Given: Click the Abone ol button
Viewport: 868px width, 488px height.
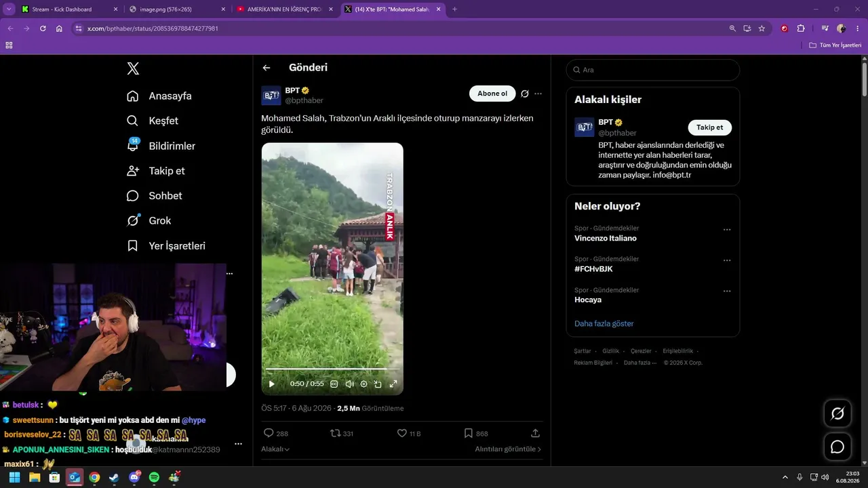Looking at the screenshot, I should coord(492,94).
